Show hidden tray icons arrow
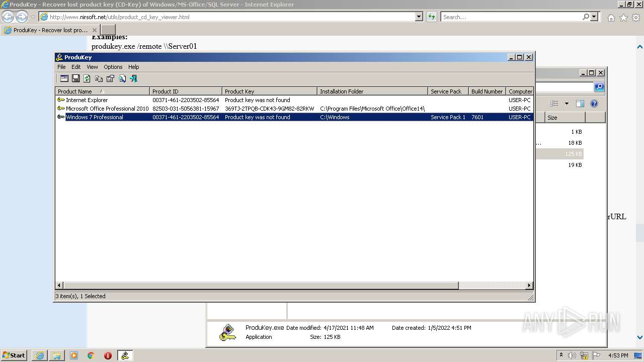The height and width of the screenshot is (362, 644). point(561,355)
